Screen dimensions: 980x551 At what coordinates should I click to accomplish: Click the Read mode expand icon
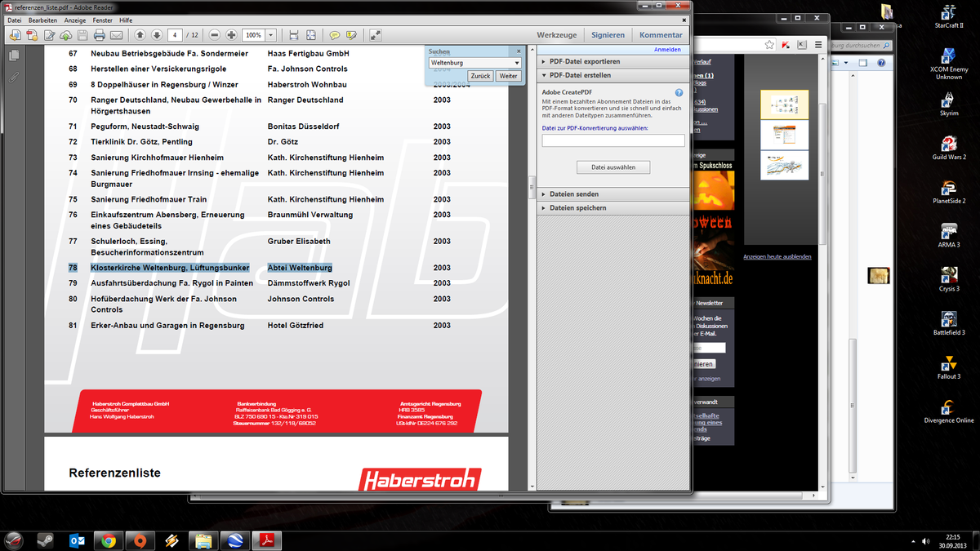tap(376, 35)
